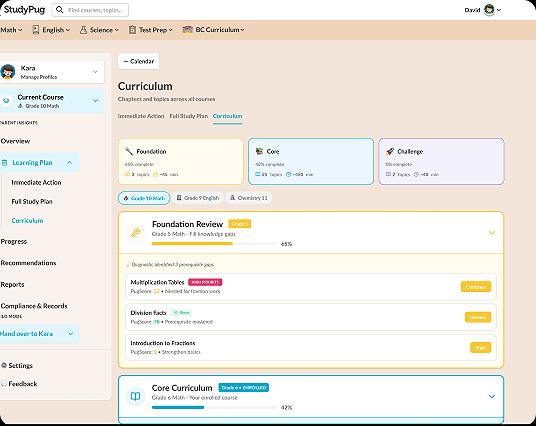The width and height of the screenshot is (536, 426).
Task: Click the Chemistry 11 flask icon
Action: (232, 198)
